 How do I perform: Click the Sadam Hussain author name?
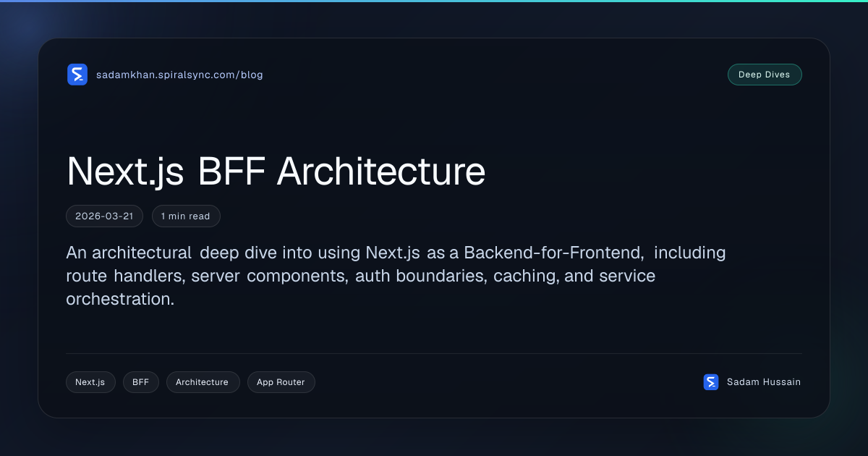[764, 382]
